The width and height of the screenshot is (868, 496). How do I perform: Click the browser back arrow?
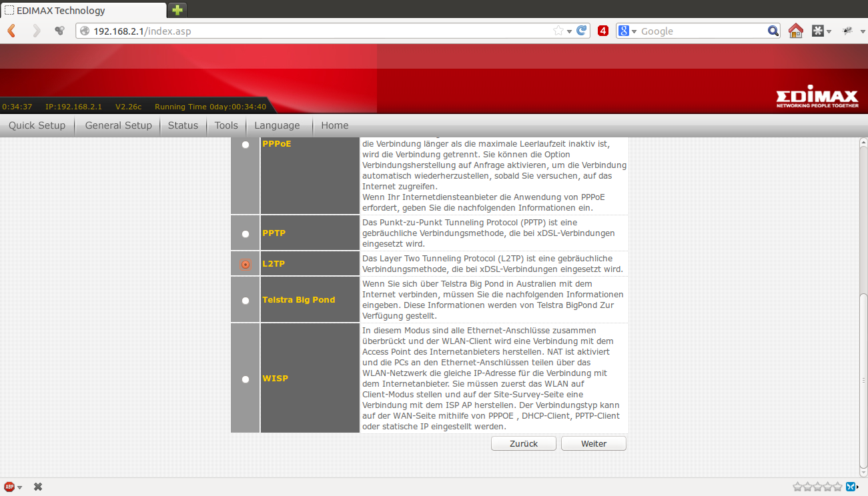click(11, 31)
